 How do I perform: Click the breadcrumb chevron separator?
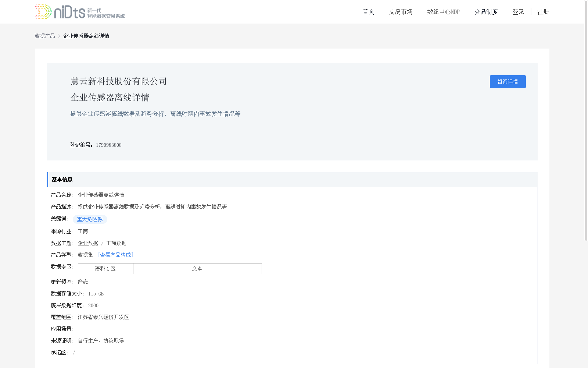point(59,36)
